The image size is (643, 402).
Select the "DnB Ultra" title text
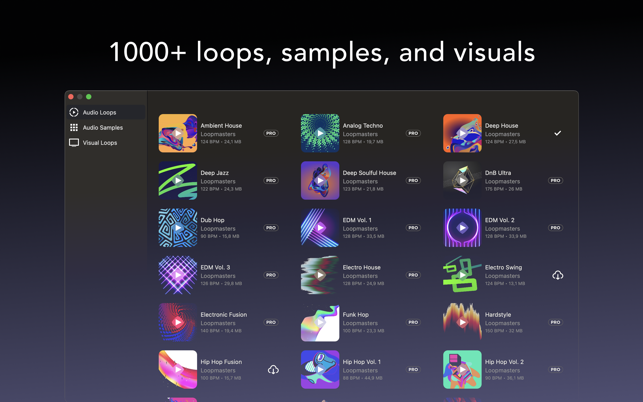[498, 173]
